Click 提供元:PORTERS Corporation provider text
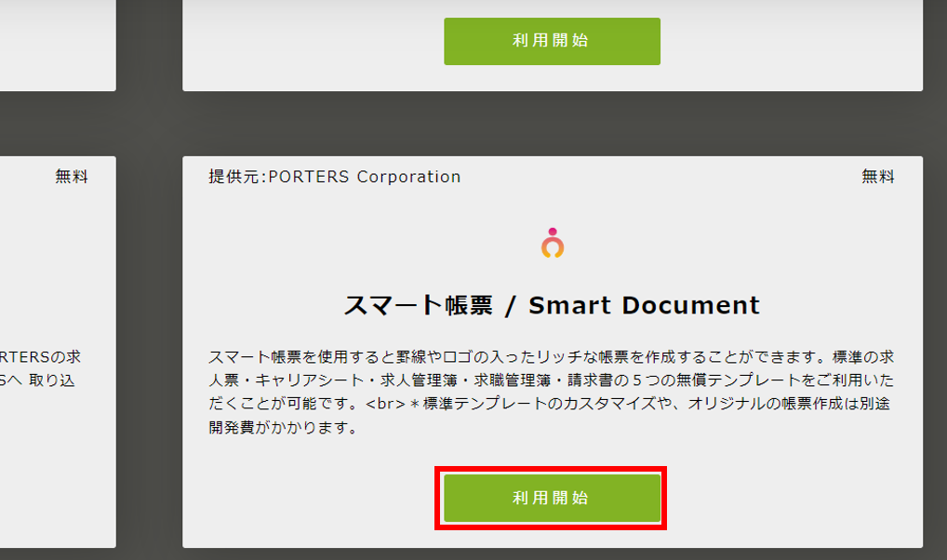Screen dimensions: 947x560 click(335, 177)
